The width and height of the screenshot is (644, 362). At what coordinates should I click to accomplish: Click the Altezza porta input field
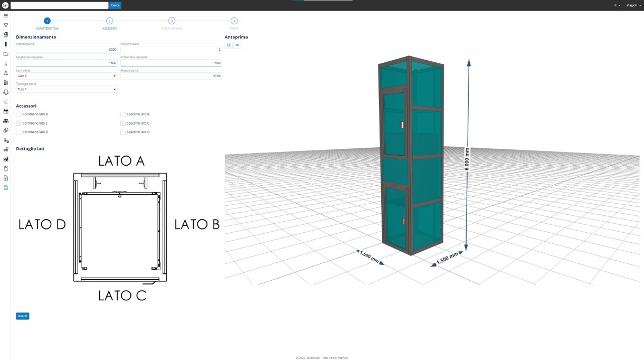point(171,76)
